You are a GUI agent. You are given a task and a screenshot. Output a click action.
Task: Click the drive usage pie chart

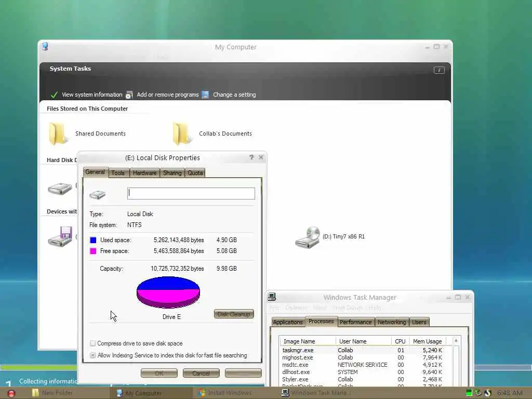tap(168, 292)
